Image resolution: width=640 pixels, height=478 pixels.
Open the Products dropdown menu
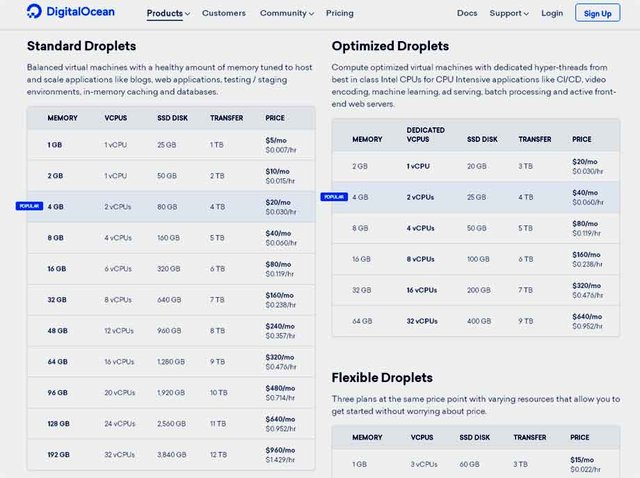[x=168, y=13]
